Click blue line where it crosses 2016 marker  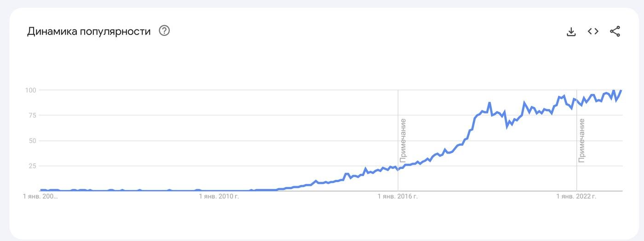point(398,170)
